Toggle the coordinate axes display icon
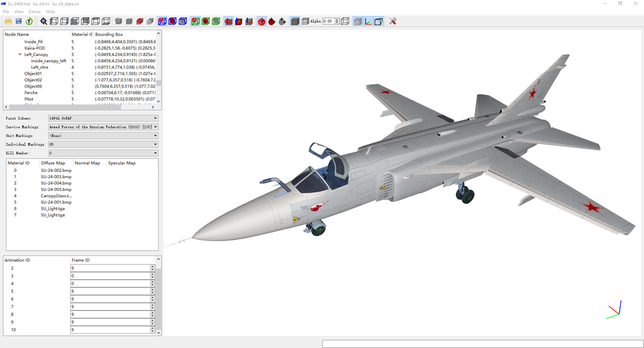The image size is (644, 348). click(x=368, y=21)
